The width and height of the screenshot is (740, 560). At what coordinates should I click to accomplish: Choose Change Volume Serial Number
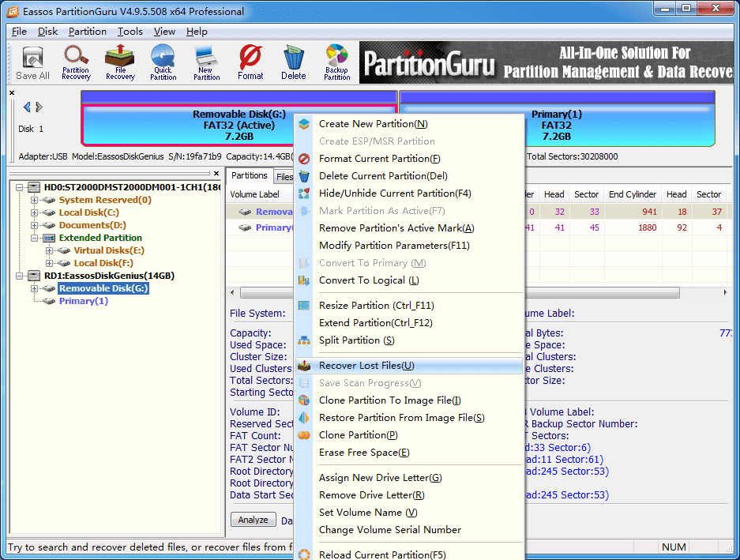tap(410, 530)
